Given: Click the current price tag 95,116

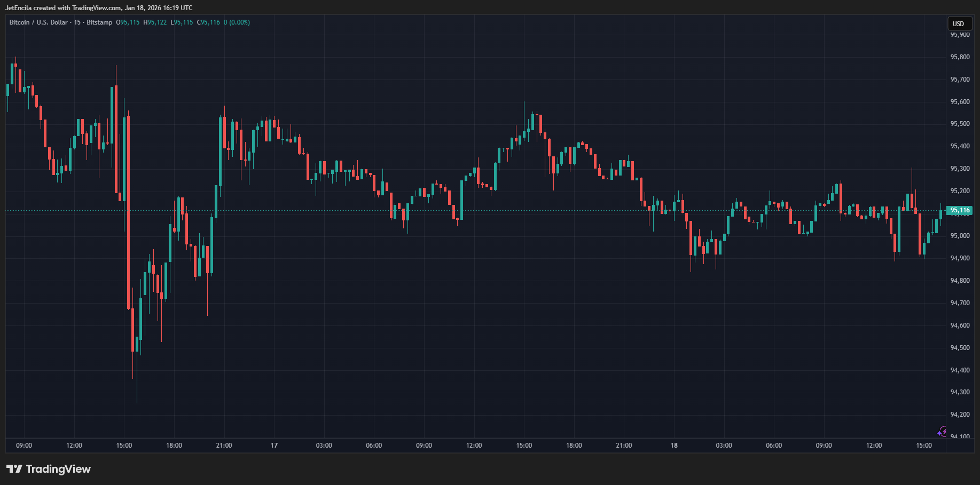Looking at the screenshot, I should (960, 210).
